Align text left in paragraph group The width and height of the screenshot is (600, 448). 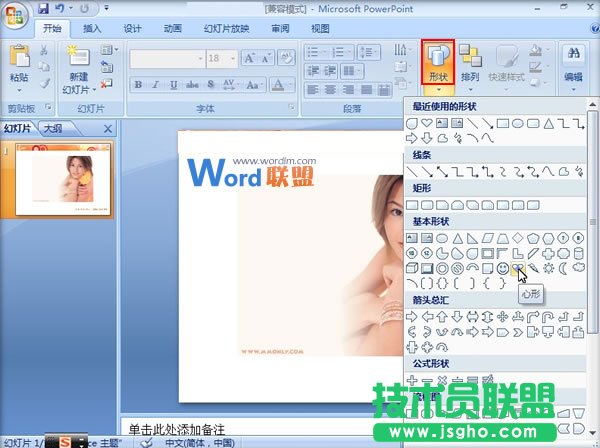pos(313,90)
